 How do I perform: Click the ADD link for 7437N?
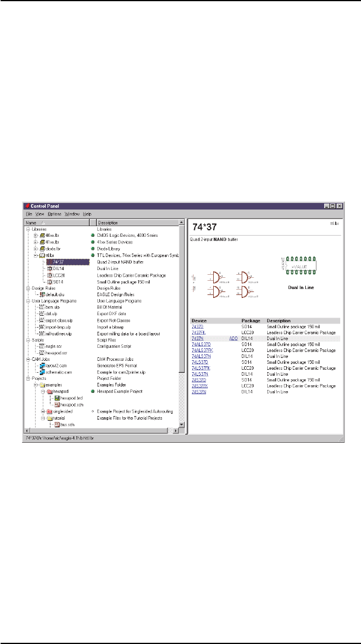click(233, 338)
